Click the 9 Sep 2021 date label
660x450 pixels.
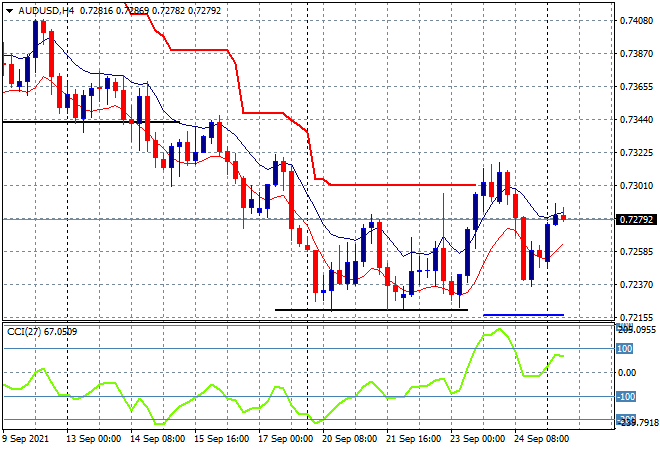[x=26, y=439]
